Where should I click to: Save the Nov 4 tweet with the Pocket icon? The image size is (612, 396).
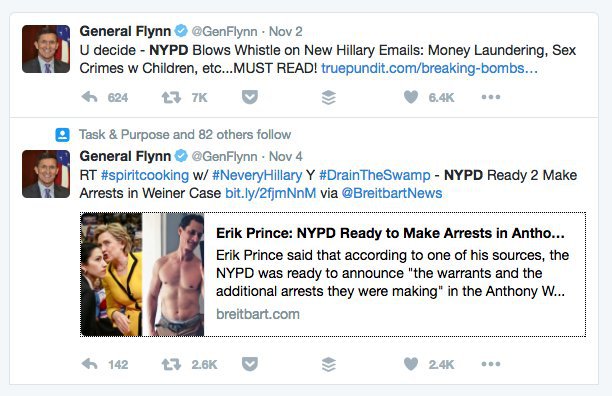point(250,364)
